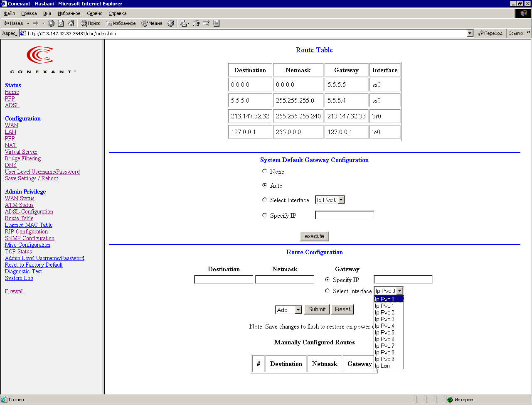Open the Справка menu
The width and height of the screenshot is (532, 405).
118,13
